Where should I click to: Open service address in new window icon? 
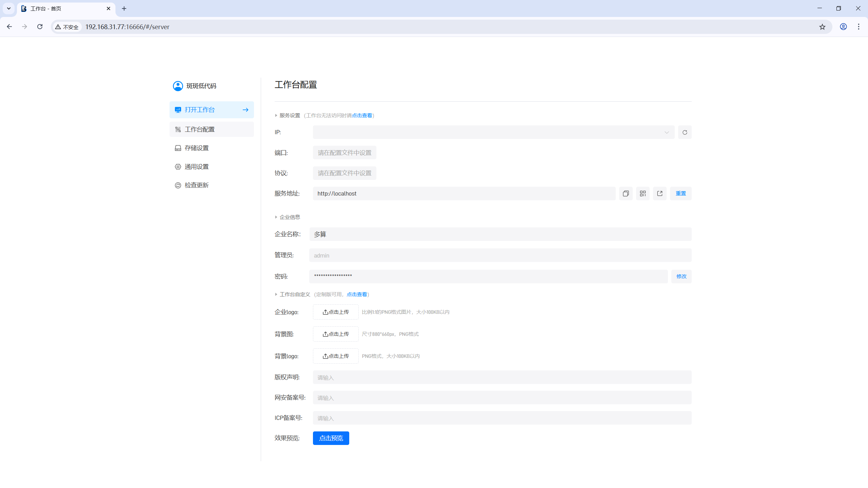(659, 194)
